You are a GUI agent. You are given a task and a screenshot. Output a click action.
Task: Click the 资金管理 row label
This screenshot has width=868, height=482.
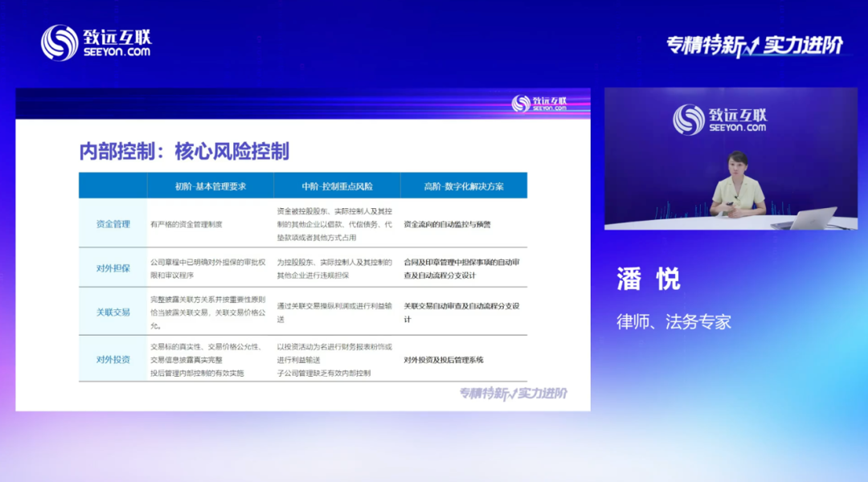click(x=113, y=224)
